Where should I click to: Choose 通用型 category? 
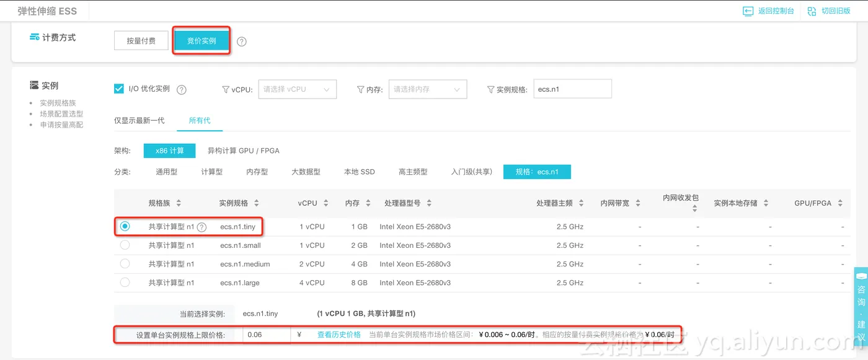pos(167,172)
